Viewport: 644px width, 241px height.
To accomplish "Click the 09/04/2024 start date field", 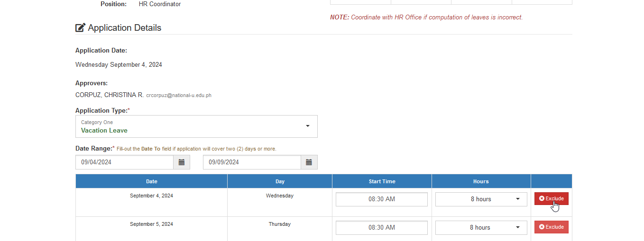I will (x=124, y=162).
